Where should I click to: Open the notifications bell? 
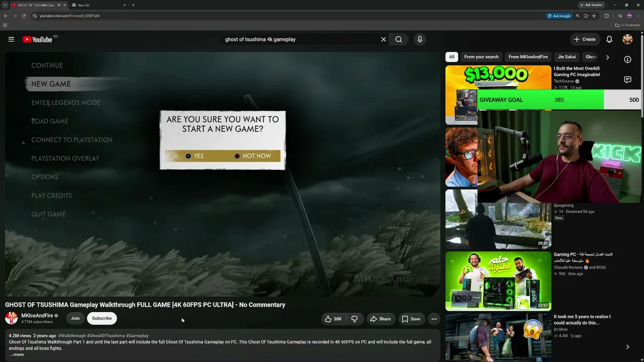[609, 39]
